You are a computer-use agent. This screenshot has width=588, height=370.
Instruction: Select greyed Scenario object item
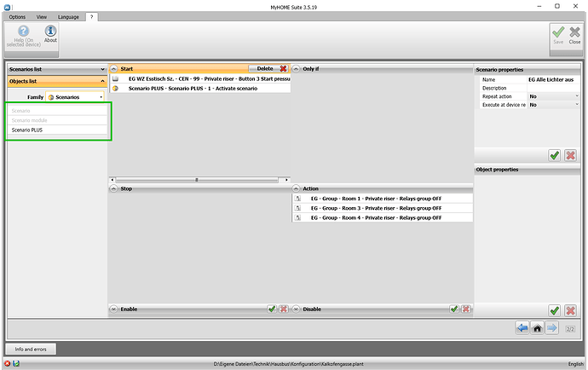57,111
